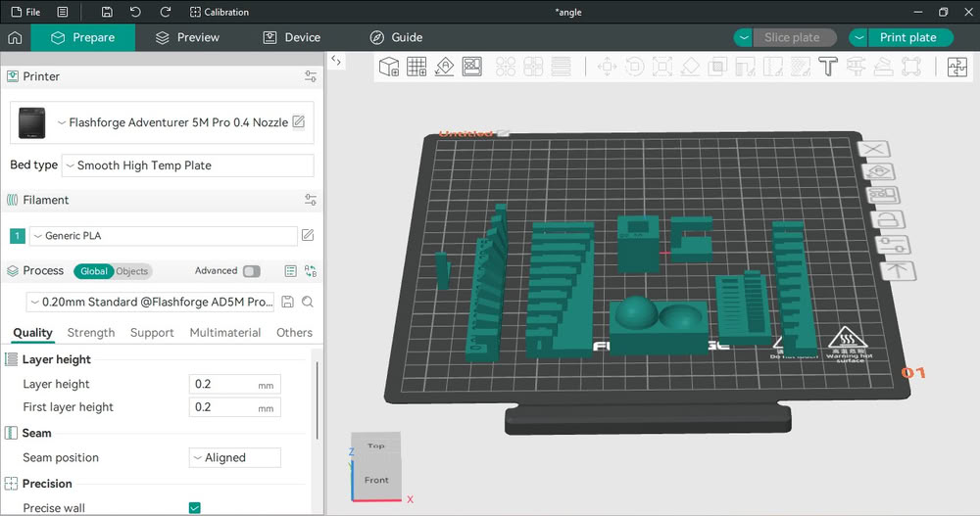This screenshot has height=516, width=980.
Task: Uncheck the Precise wall checkbox
Action: tap(194, 507)
